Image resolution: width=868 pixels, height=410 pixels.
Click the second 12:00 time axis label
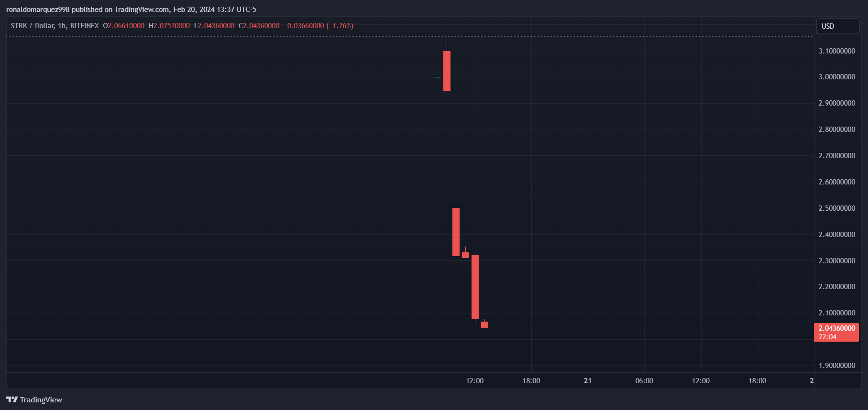coord(701,381)
